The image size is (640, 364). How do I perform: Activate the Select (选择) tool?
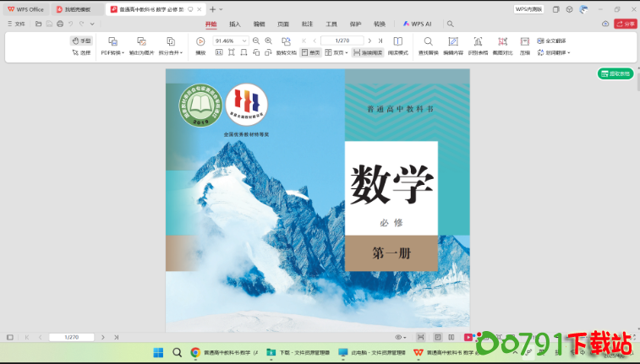pos(81,52)
